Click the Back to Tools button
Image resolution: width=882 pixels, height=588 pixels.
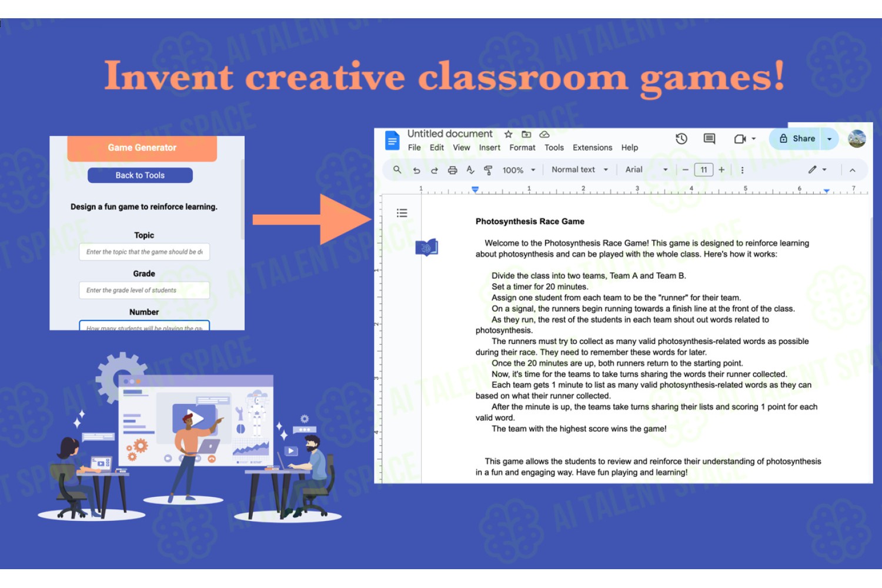pyautogui.click(x=140, y=175)
